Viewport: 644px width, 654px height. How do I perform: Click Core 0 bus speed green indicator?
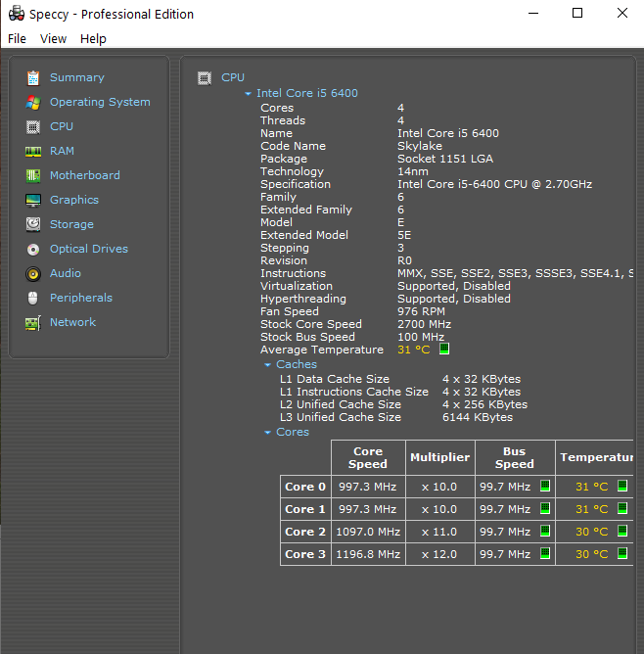[x=545, y=486]
